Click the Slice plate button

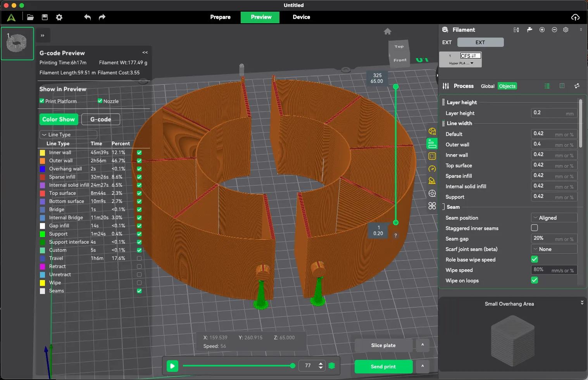(x=383, y=345)
